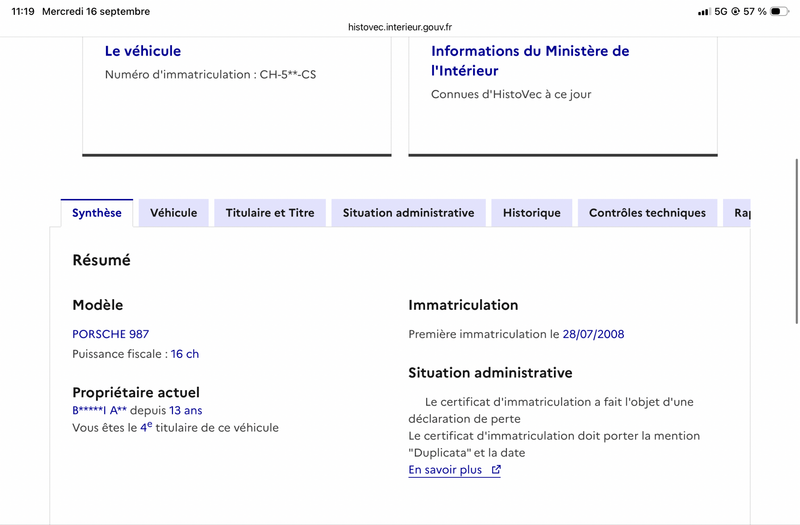Screen dimensions: 800x525
Task: Tap the battery icon in status bar
Action: [779, 11]
